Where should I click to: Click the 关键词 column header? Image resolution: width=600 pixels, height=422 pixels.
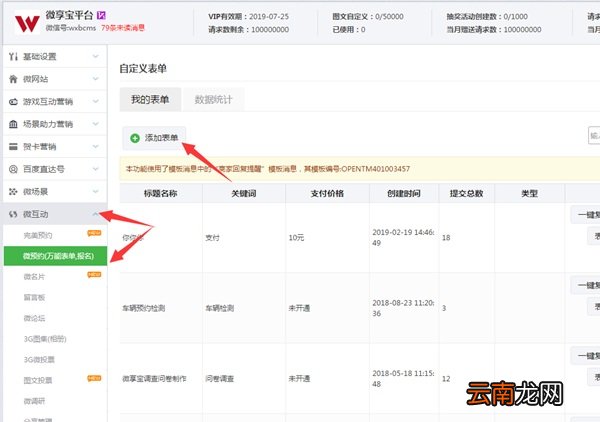click(x=244, y=194)
